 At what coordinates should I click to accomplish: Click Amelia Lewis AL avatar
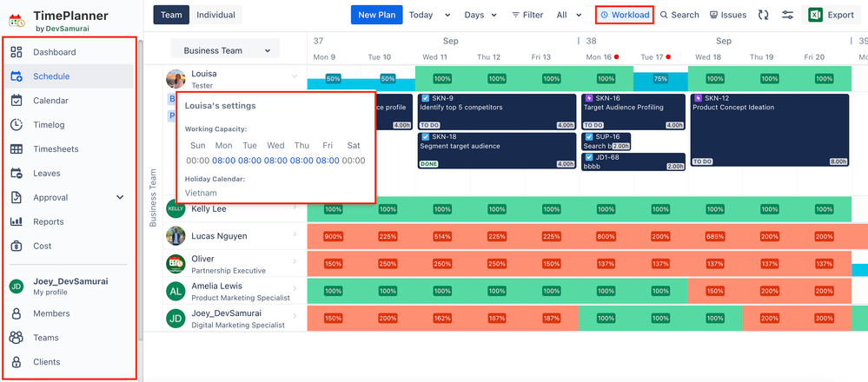pyautogui.click(x=176, y=291)
